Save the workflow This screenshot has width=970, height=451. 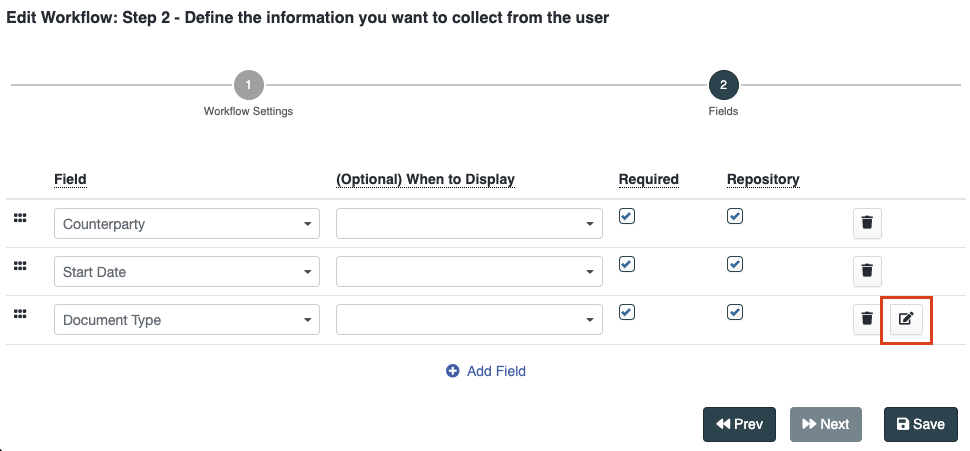(920, 424)
